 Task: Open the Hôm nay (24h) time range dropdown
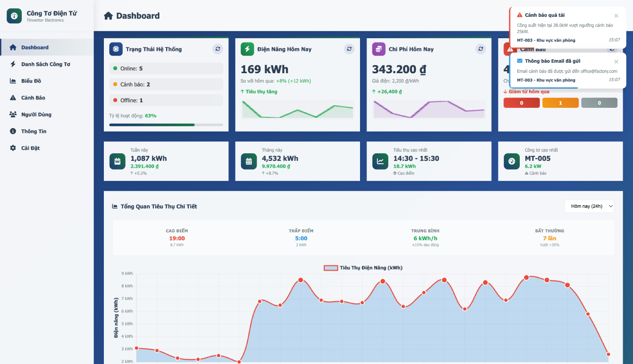[x=589, y=206]
